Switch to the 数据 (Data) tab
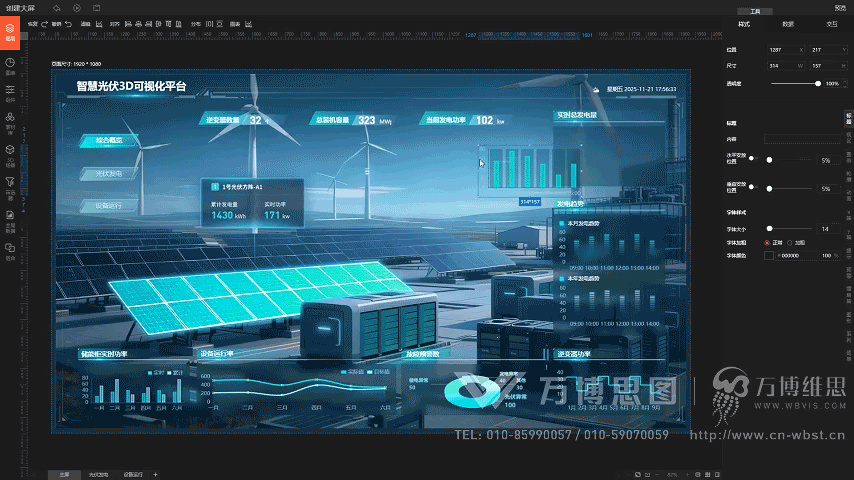The image size is (854, 480). coord(788,23)
